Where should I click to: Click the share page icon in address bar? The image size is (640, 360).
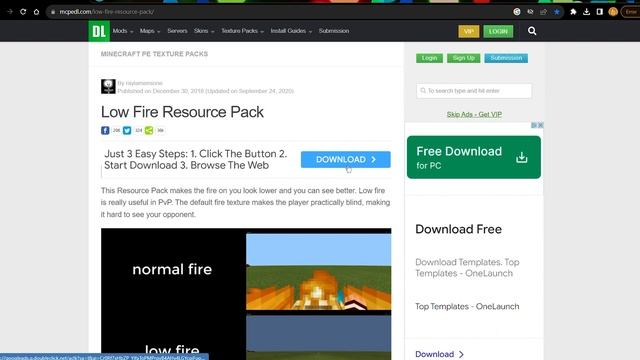543,12
